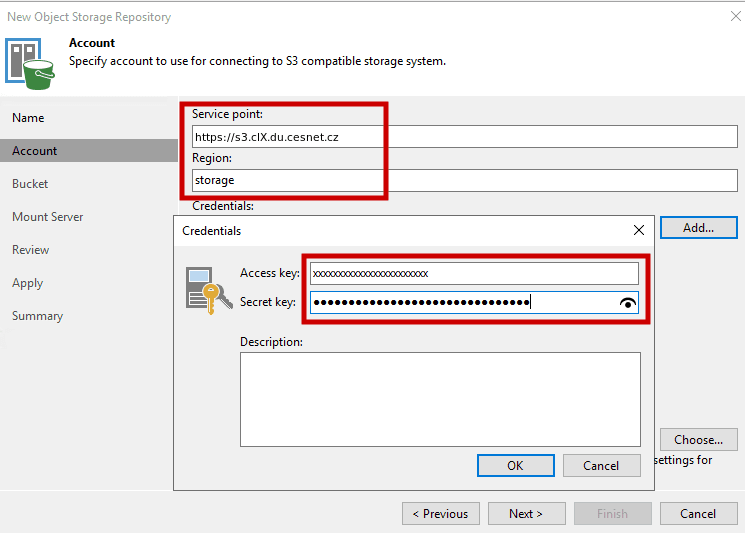The width and height of the screenshot is (745, 533).
Task: Click the Add... credentials button
Action: tap(698, 228)
